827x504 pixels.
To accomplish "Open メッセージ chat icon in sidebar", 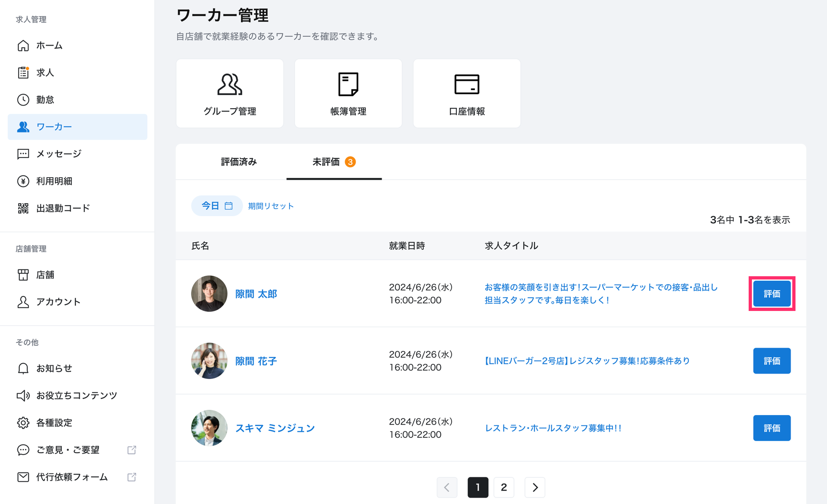I will pos(23,154).
